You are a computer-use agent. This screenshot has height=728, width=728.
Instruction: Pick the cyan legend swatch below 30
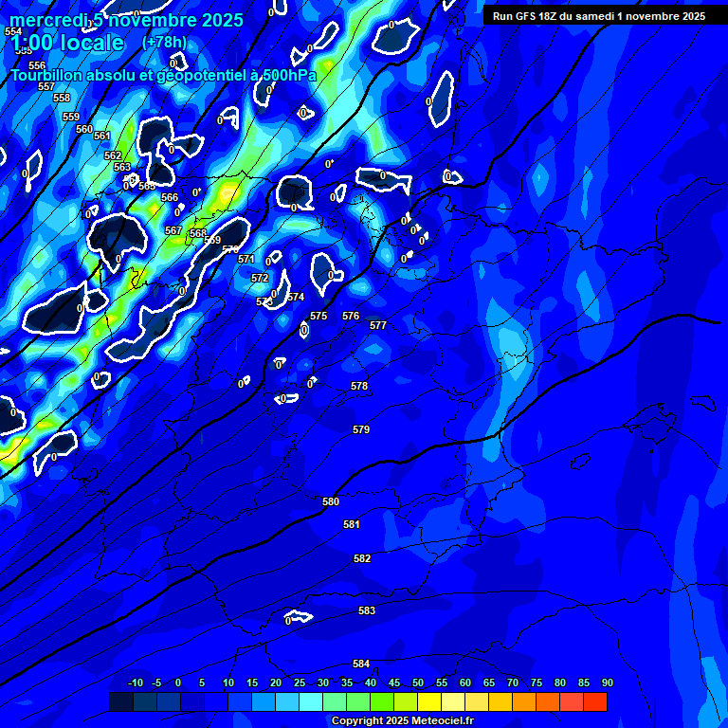(311, 701)
